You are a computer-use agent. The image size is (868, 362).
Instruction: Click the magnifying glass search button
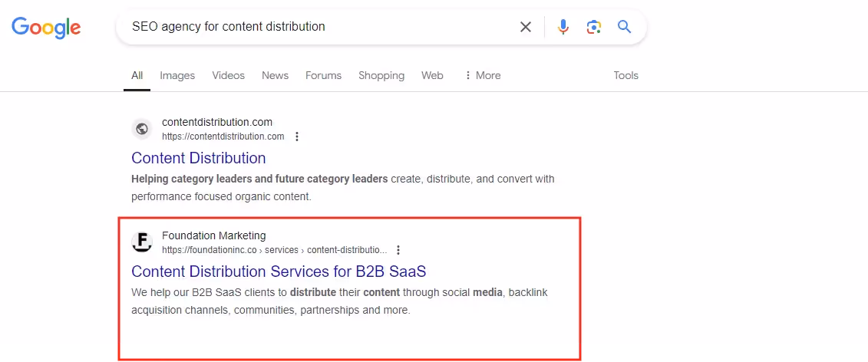coord(625,27)
